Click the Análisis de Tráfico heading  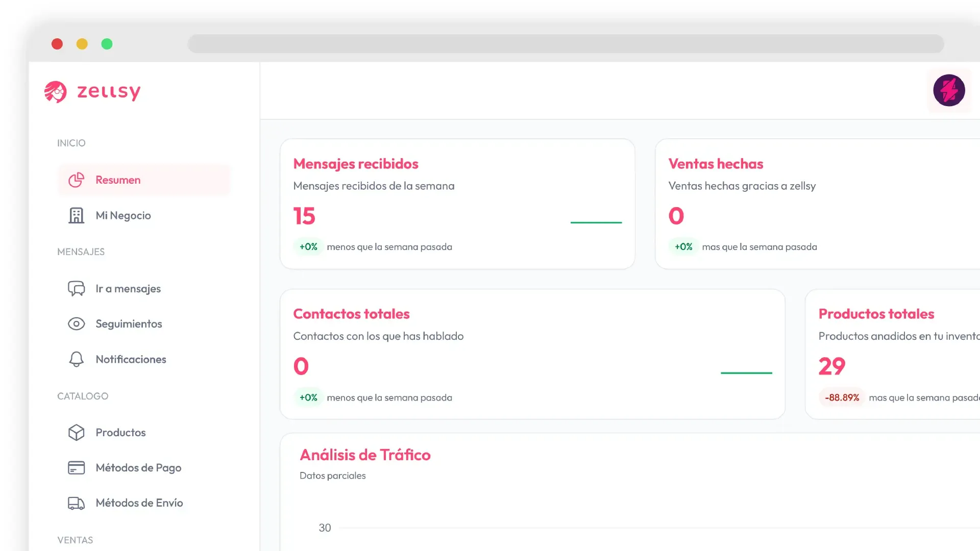[365, 455]
